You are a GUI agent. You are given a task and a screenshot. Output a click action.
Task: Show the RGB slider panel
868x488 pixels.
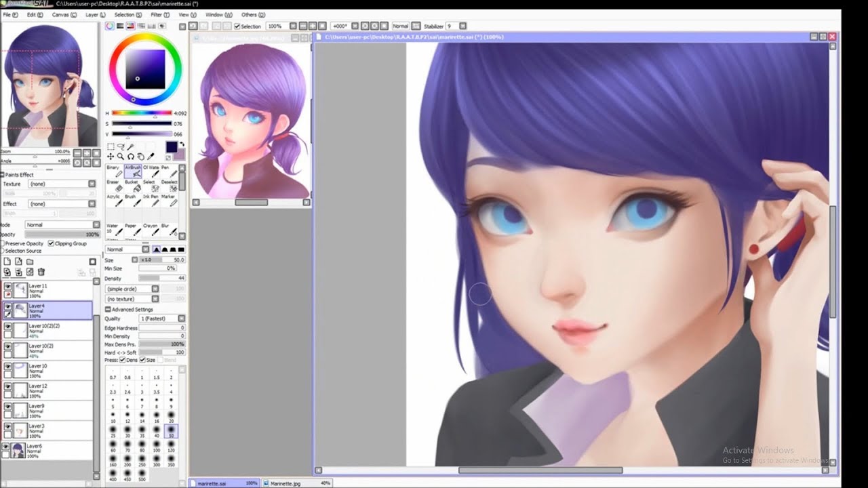pyautogui.click(x=120, y=26)
